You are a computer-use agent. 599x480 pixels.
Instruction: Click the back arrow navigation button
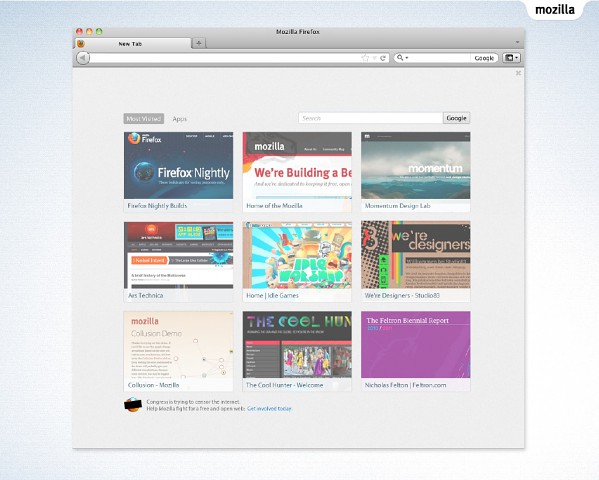tap(83, 58)
